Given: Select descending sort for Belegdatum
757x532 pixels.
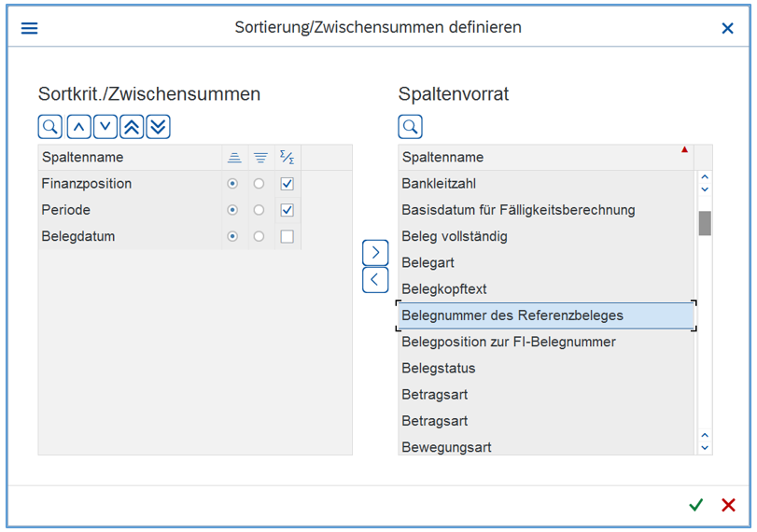Looking at the screenshot, I should pos(259,237).
